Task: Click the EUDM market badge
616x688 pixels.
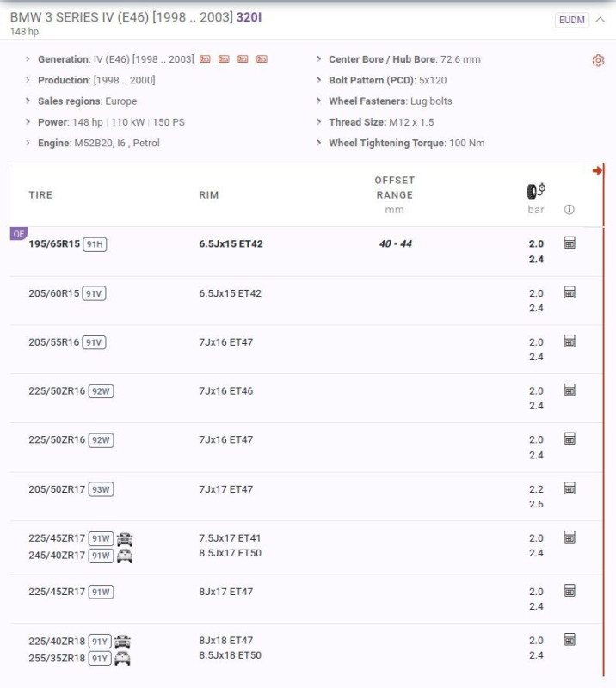Action: click(571, 20)
